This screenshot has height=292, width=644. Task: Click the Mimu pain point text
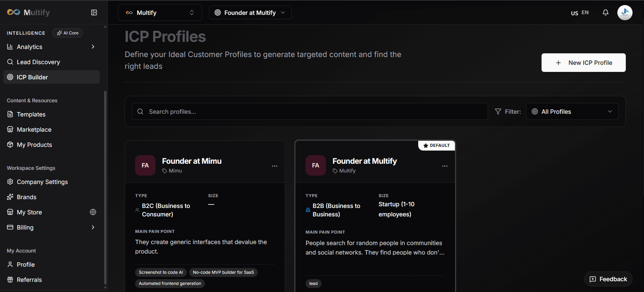pos(201,247)
